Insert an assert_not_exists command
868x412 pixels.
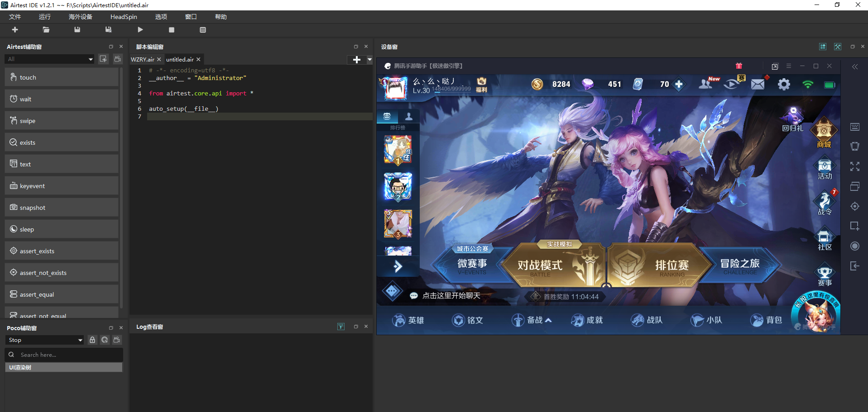pyautogui.click(x=62, y=273)
